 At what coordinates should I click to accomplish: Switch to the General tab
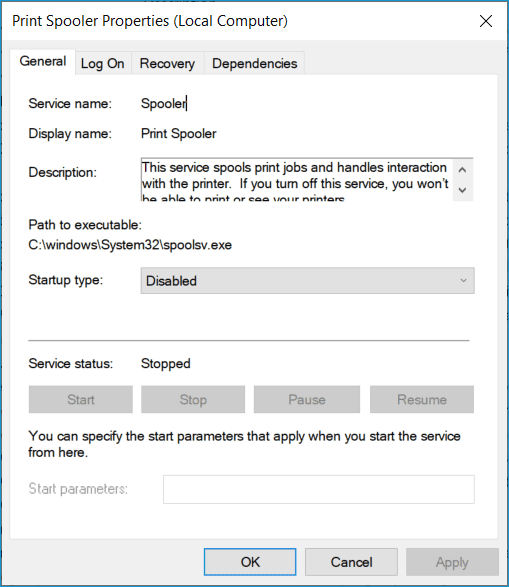tap(43, 62)
